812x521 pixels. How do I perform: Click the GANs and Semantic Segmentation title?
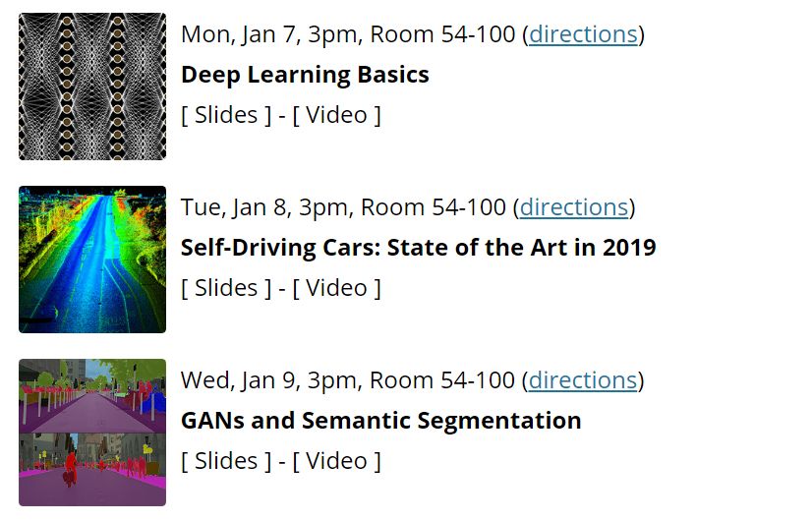pos(380,421)
